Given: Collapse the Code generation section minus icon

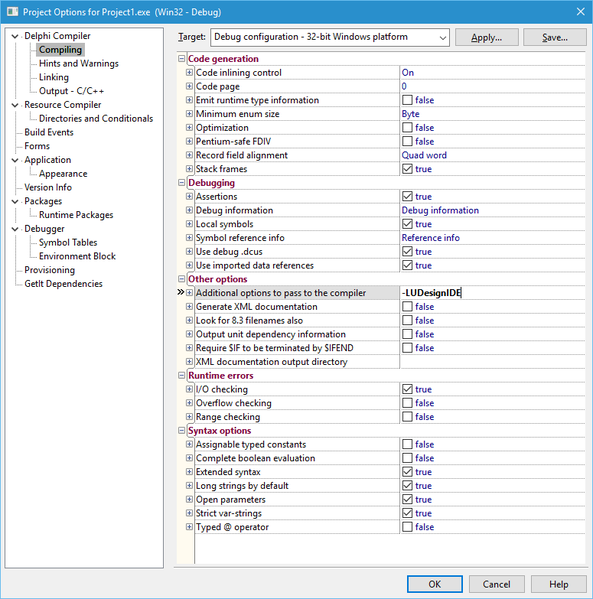Looking at the screenshot, I should (181, 58).
